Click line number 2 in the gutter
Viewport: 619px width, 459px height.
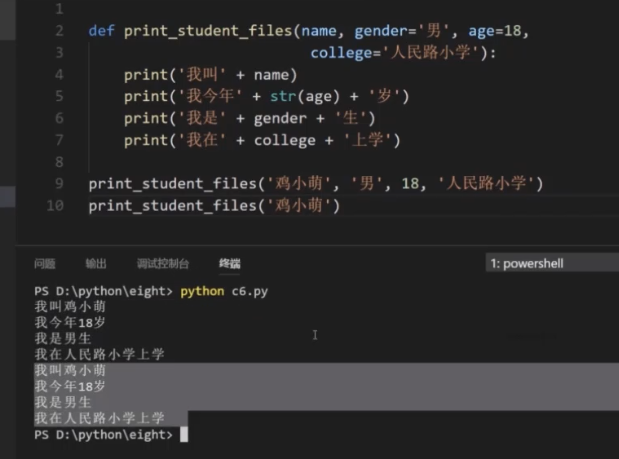tap(59, 31)
